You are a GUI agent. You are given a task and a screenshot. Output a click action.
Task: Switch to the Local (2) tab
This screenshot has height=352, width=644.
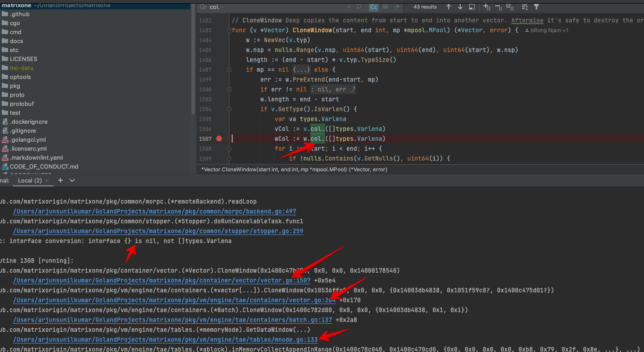(x=29, y=180)
